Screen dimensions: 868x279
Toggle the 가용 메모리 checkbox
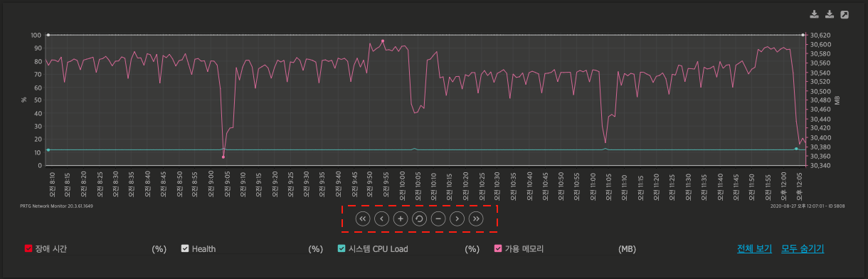(x=498, y=248)
